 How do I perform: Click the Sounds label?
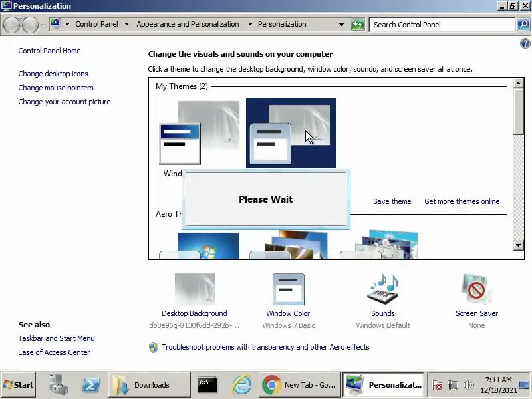[383, 313]
